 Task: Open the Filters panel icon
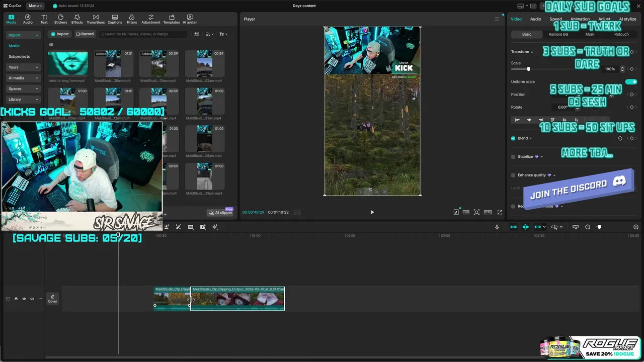point(132,19)
